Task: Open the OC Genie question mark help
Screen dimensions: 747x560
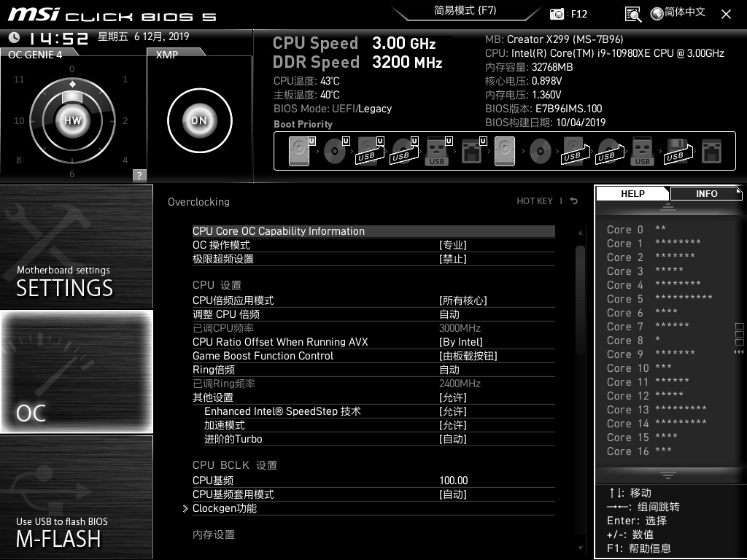Action: pyautogui.click(x=139, y=175)
